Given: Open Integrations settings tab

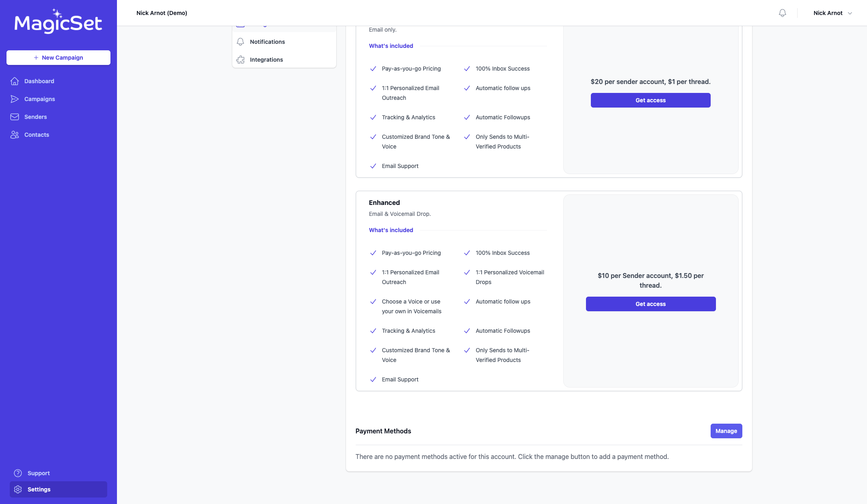Looking at the screenshot, I should pyautogui.click(x=284, y=60).
